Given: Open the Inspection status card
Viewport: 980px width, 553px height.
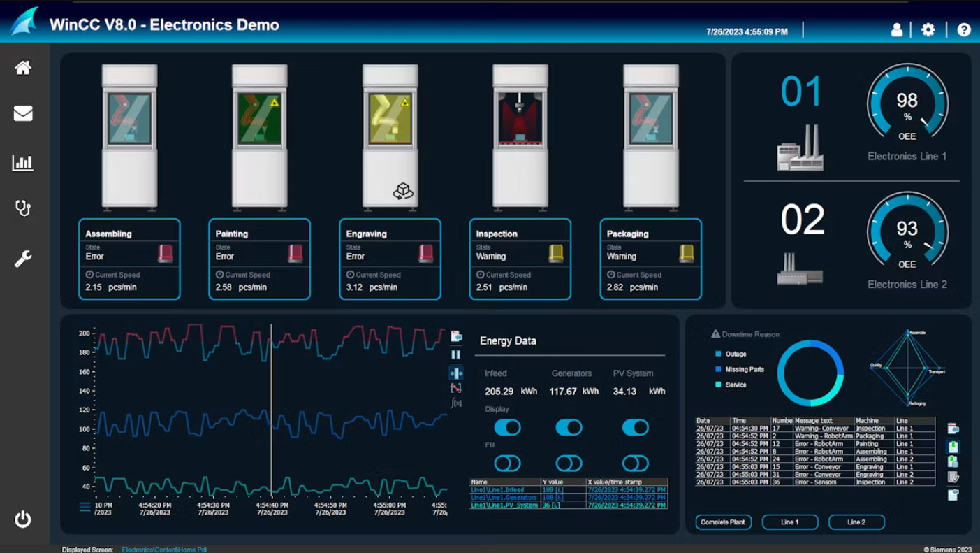Looking at the screenshot, I should [520, 259].
